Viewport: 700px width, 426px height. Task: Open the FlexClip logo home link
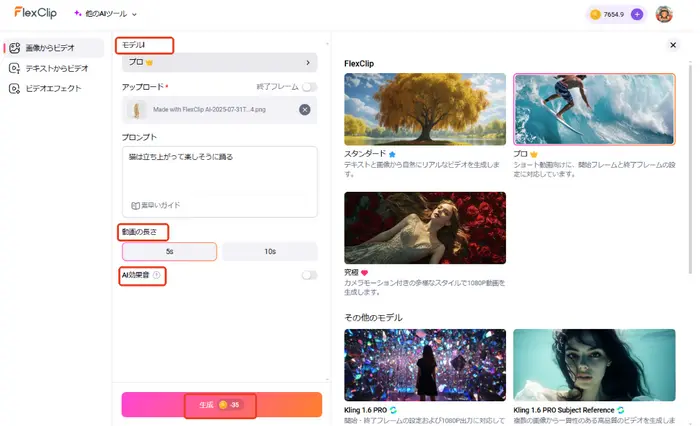[x=35, y=13]
